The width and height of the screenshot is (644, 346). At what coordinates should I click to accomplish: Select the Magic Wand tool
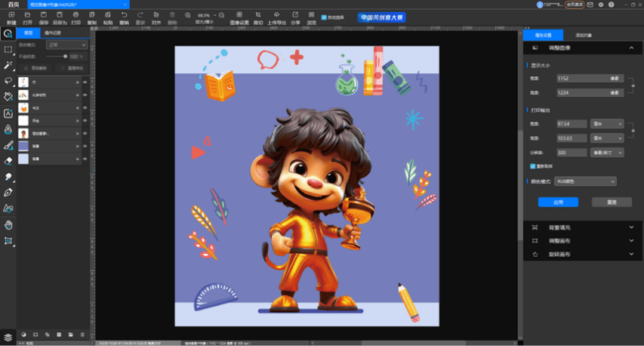coord(8,65)
